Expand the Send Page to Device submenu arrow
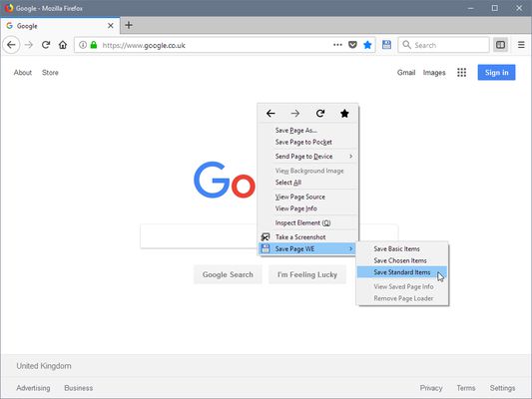This screenshot has height=399, width=532. pos(350,157)
